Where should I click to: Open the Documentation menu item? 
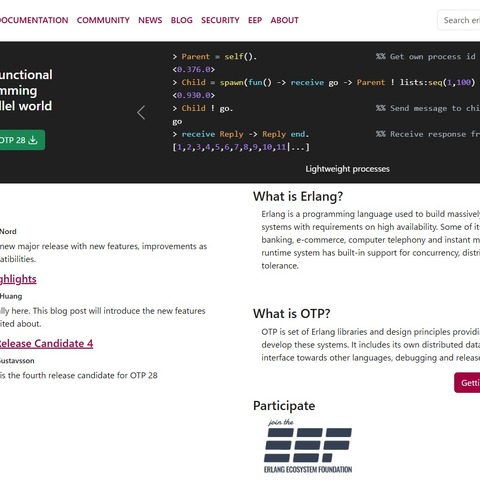pyautogui.click(x=34, y=20)
